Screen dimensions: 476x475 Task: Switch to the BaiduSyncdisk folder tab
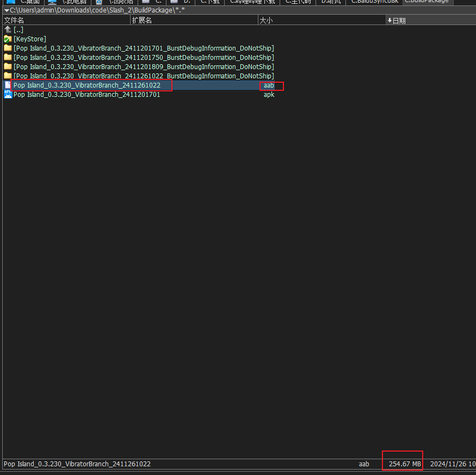375,2
